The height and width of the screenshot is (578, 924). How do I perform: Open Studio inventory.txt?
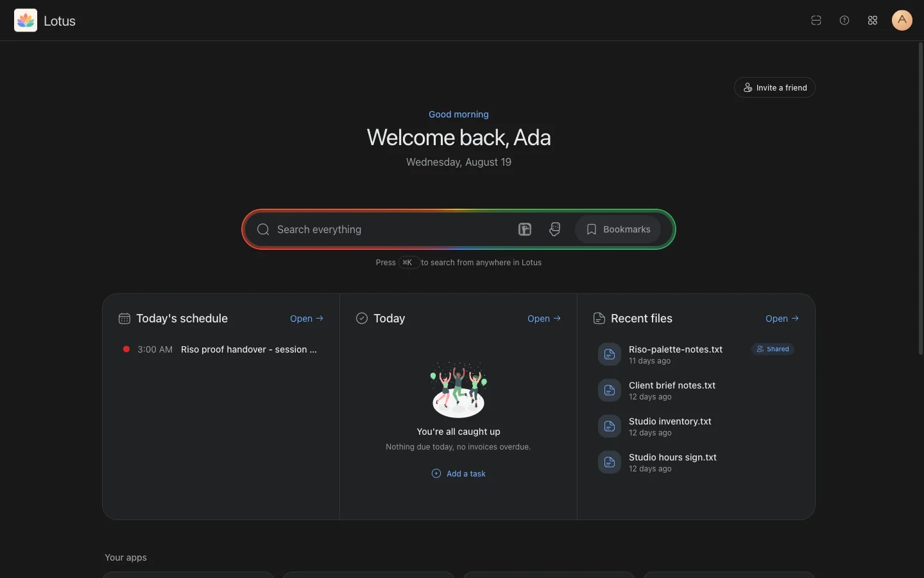point(696,426)
